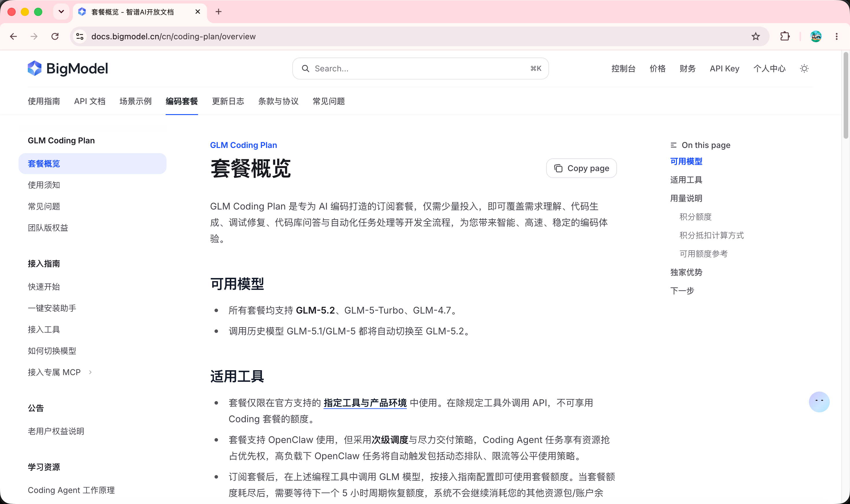Viewport: 850px width, 504px height.
Task: Open the 指定工具与产品环境 link
Action: click(365, 403)
